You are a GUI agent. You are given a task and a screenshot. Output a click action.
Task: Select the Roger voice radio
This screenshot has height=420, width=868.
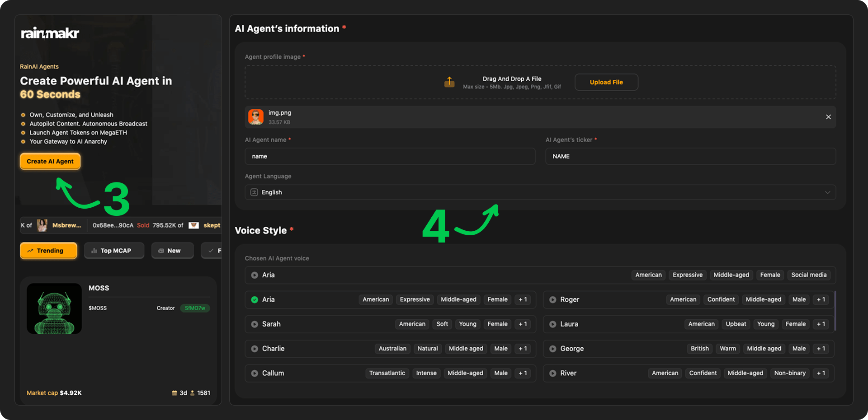pyautogui.click(x=552, y=299)
